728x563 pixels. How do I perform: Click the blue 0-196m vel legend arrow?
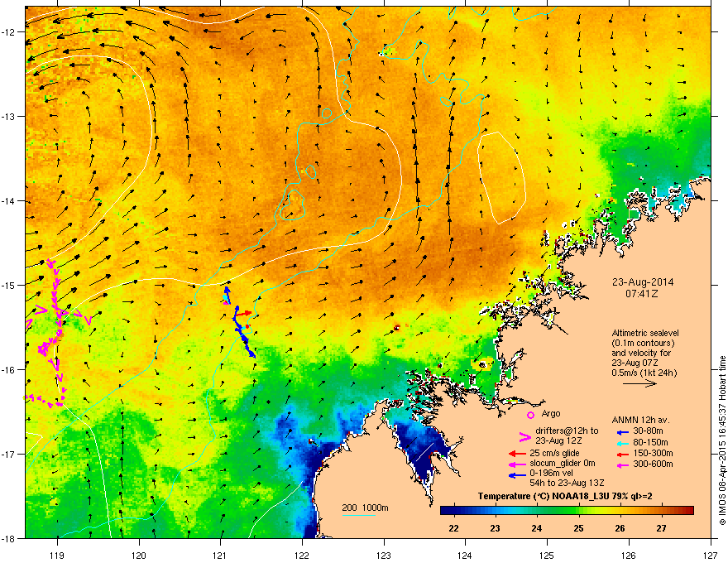(x=515, y=475)
